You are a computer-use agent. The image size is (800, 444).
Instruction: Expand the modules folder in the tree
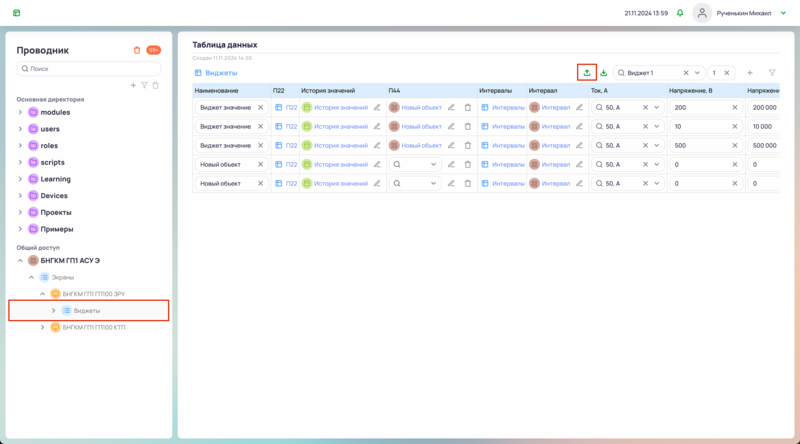[20, 112]
